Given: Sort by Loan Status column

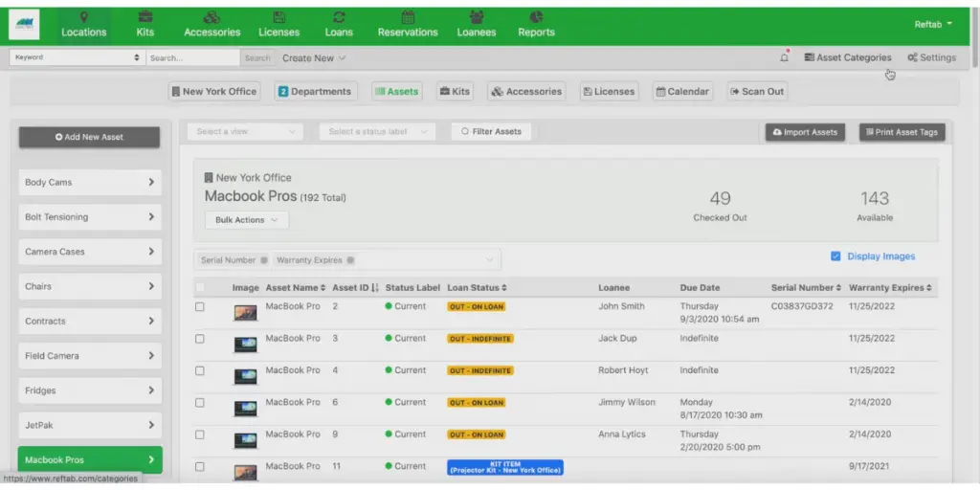Looking at the screenshot, I should pyautogui.click(x=477, y=287).
